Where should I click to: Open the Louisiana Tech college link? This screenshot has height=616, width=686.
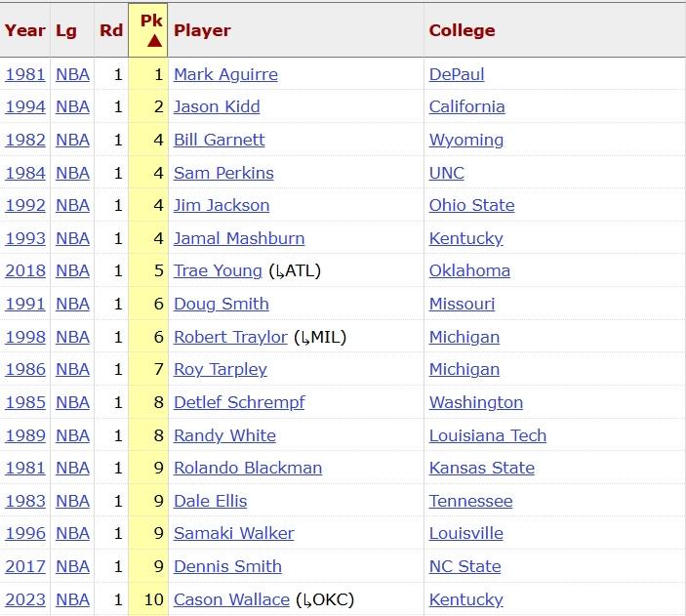[488, 435]
